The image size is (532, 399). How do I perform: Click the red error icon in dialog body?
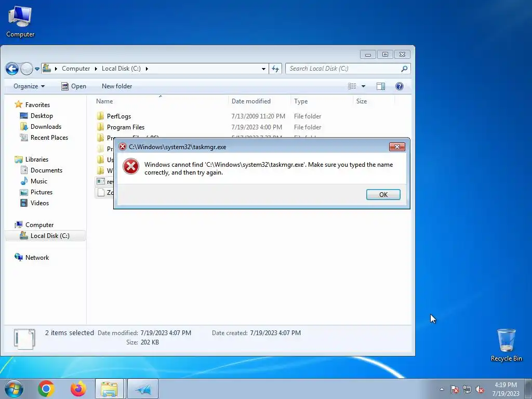[130, 167]
